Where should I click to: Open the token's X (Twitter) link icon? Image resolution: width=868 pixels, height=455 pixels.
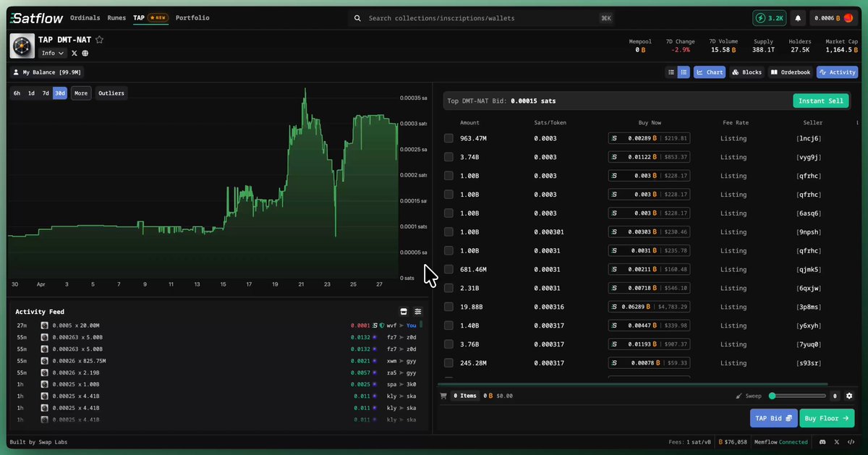coord(74,54)
